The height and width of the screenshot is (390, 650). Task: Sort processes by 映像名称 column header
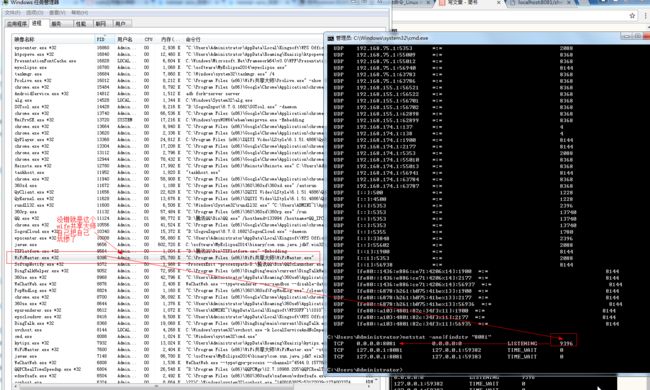tap(53, 39)
